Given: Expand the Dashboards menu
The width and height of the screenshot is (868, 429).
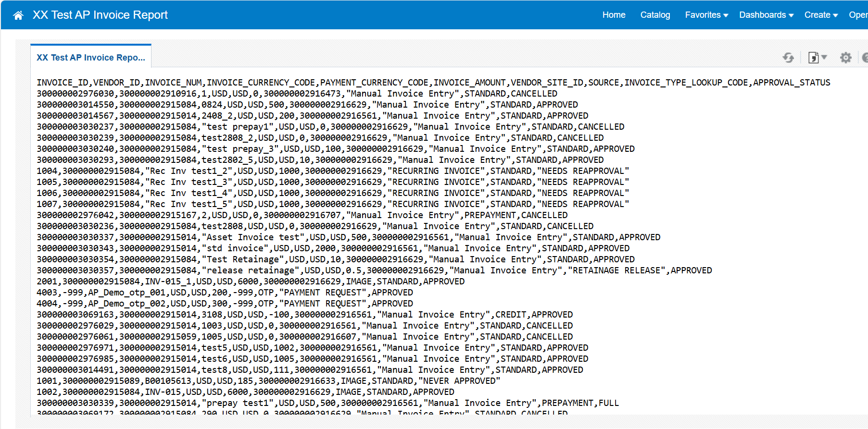Looking at the screenshot, I should [766, 15].
